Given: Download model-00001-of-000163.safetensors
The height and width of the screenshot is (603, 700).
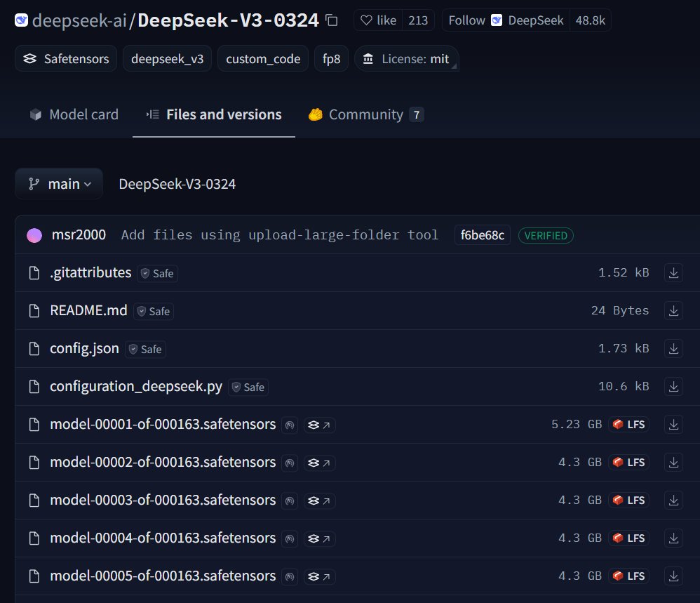Looking at the screenshot, I should click(673, 424).
